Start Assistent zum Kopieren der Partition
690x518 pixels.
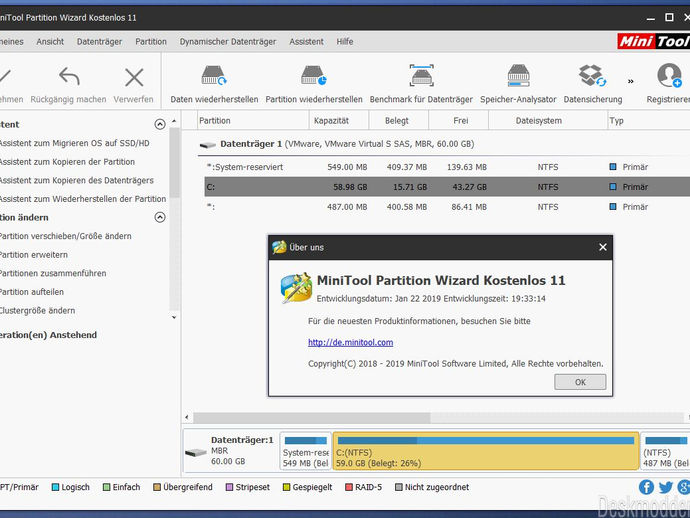click(x=67, y=162)
